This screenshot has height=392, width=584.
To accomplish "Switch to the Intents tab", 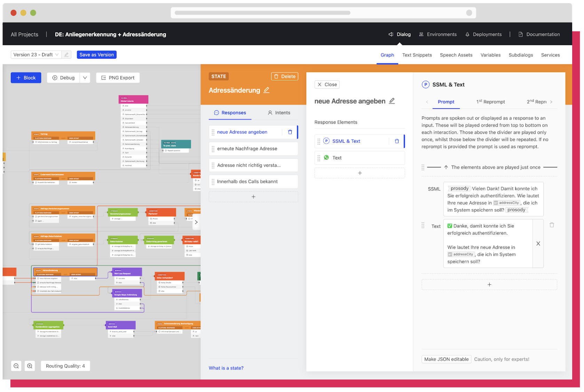I will click(279, 113).
